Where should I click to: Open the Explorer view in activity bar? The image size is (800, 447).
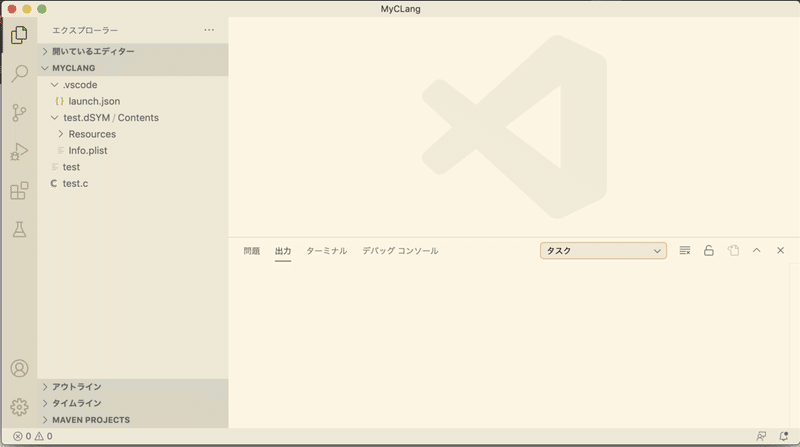click(x=19, y=35)
